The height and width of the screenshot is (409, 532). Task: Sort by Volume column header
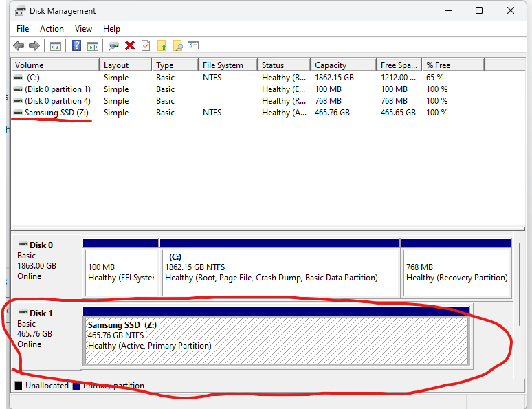click(55, 65)
